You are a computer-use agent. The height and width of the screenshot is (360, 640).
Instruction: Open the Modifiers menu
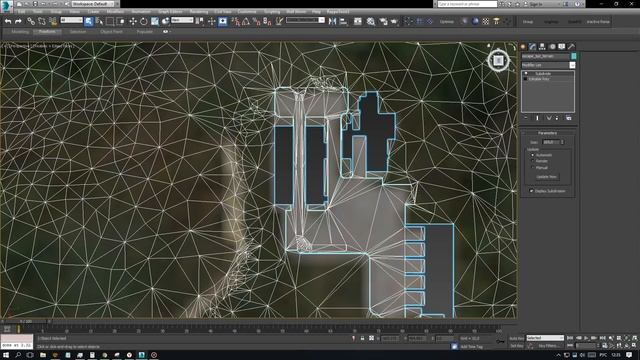click(x=116, y=12)
